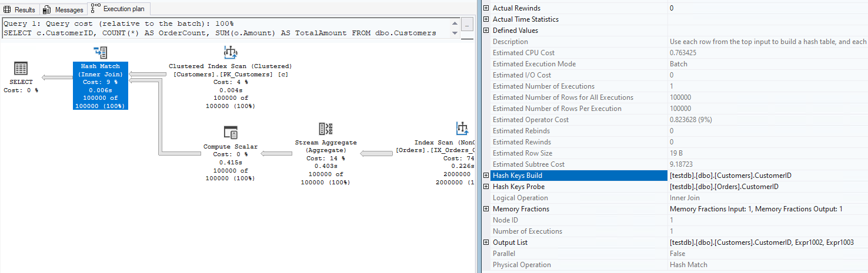Select the Stream Aggregate operator icon
Viewport: 868px width, 273px height.
tap(325, 129)
